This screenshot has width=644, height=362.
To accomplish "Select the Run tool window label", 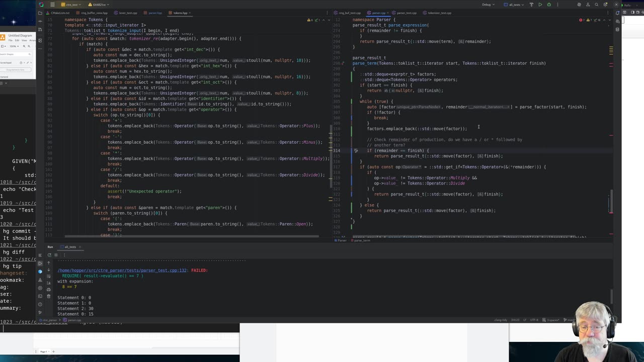I will tap(50, 247).
